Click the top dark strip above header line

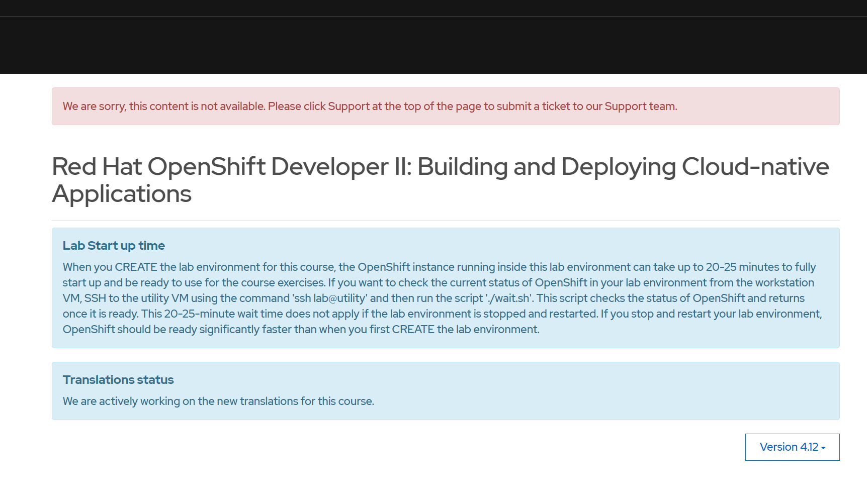(x=433, y=8)
